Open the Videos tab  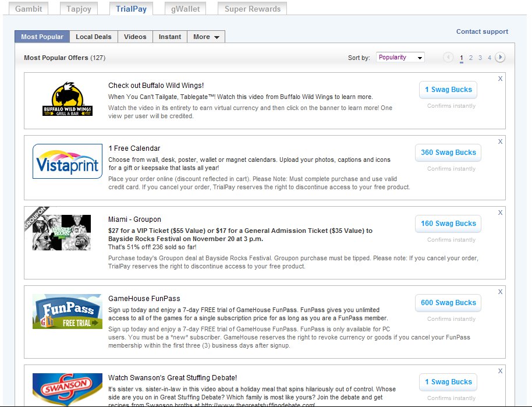135,37
